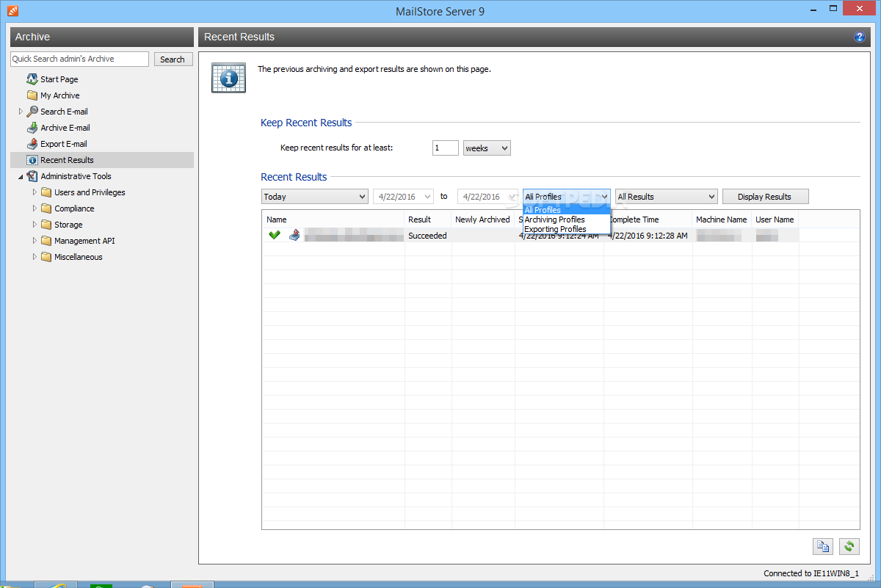Click the MailStore app icon in title bar
The height and width of the screenshot is (588, 881).
pyautogui.click(x=13, y=11)
